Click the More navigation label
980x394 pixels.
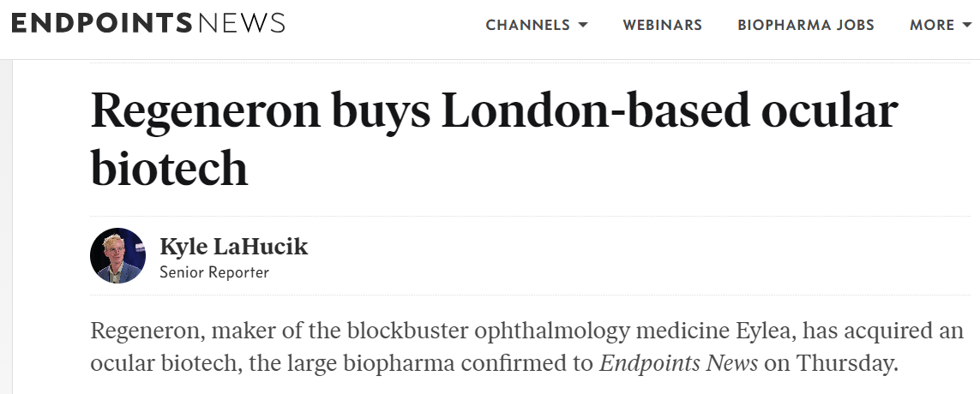(x=932, y=25)
